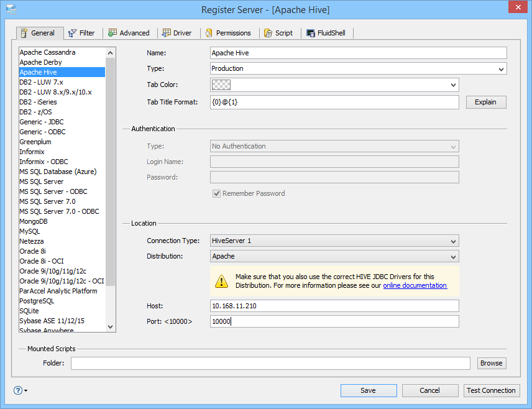Viewport: 532px width, 409px height.
Task: Click into the Mounted Scripts Folder field
Action: point(270,363)
